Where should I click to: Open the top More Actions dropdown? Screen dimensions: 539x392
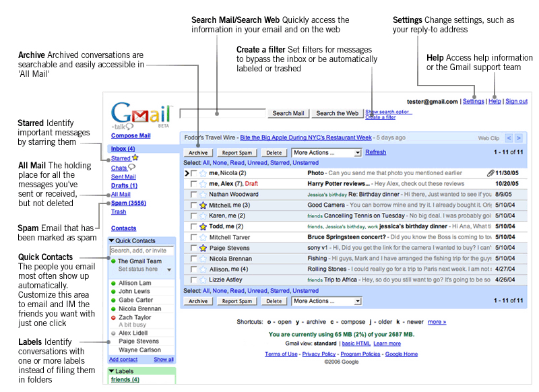click(x=327, y=152)
